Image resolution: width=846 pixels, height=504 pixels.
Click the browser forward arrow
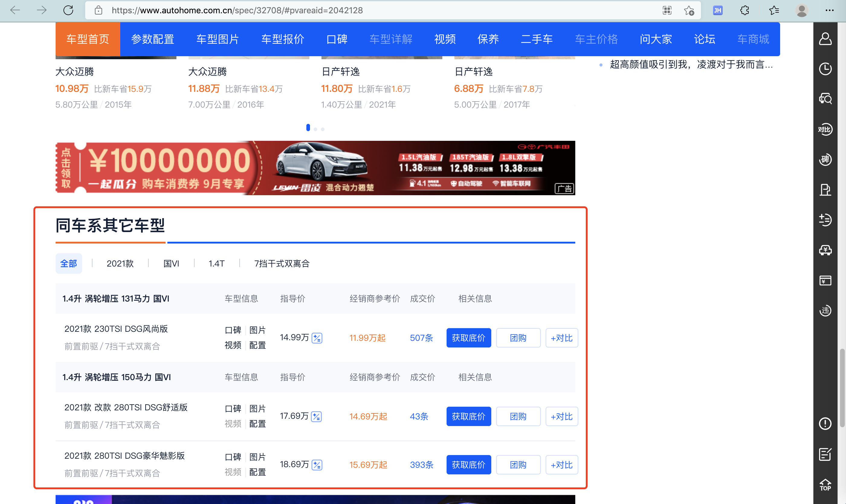(x=41, y=10)
